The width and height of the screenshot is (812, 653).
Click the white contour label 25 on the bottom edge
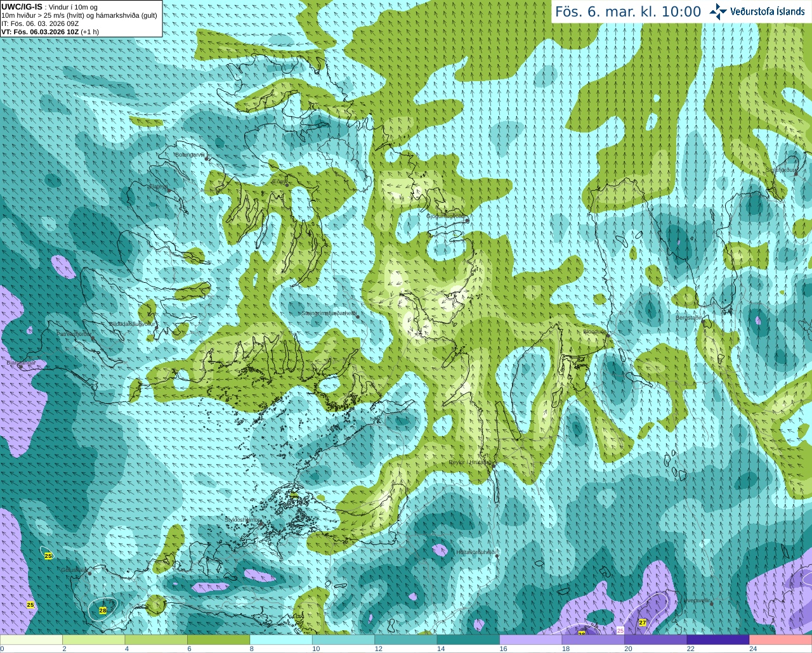coord(620,630)
